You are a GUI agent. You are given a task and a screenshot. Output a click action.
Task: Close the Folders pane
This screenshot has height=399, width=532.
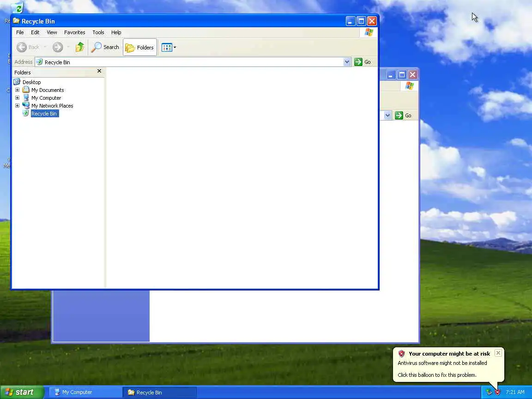pos(99,71)
